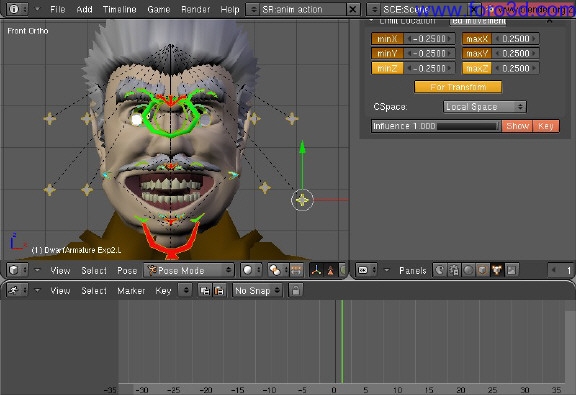The width and height of the screenshot is (576, 395).
Task: Click the orange Key button beside Show
Action: point(546,126)
